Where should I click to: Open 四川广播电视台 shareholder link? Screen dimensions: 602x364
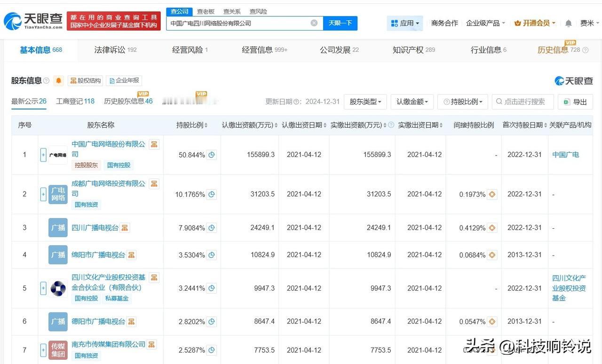click(95, 228)
